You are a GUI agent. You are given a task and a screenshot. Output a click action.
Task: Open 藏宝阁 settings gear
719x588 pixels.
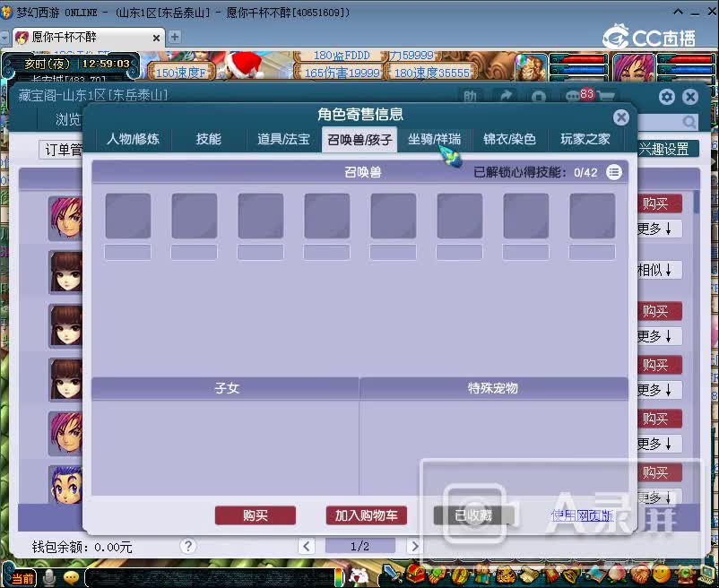point(667,97)
